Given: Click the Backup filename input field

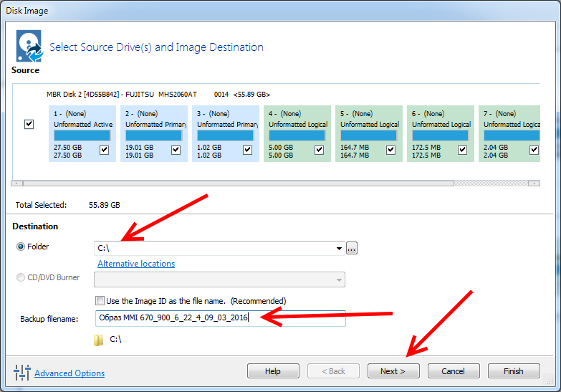Looking at the screenshot, I should tap(220, 318).
